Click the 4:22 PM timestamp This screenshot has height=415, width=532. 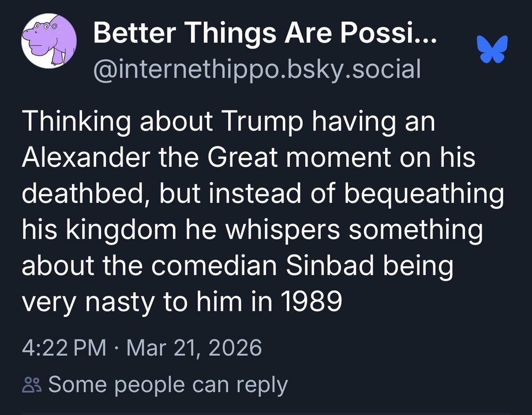click(x=63, y=349)
